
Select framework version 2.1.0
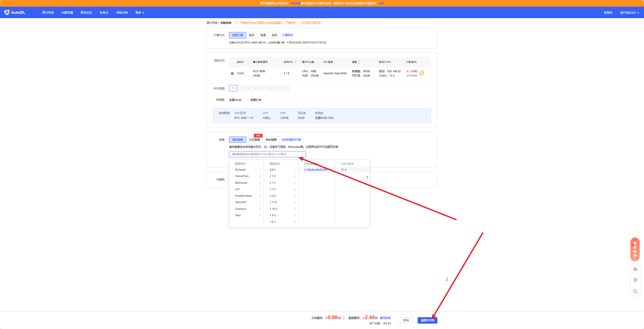[x=281, y=189]
